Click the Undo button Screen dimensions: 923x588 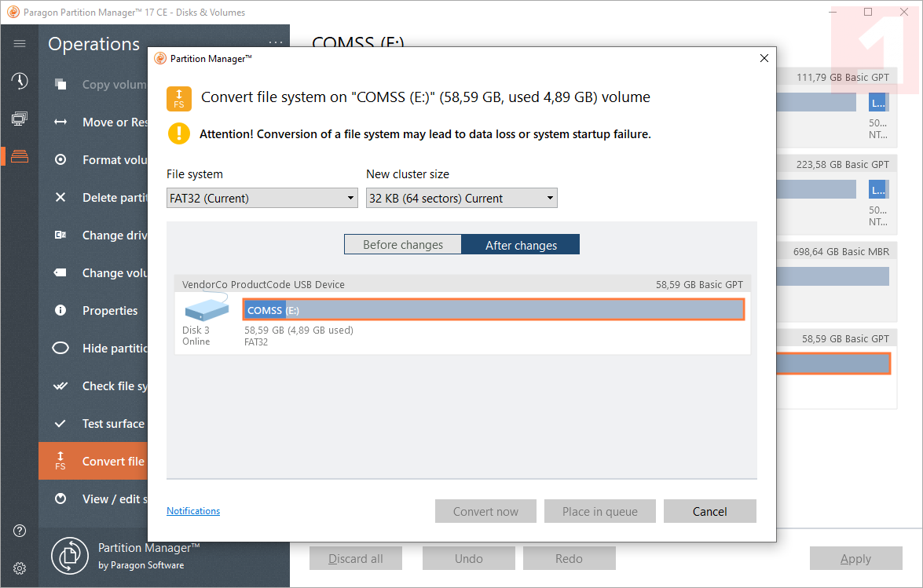coord(468,559)
